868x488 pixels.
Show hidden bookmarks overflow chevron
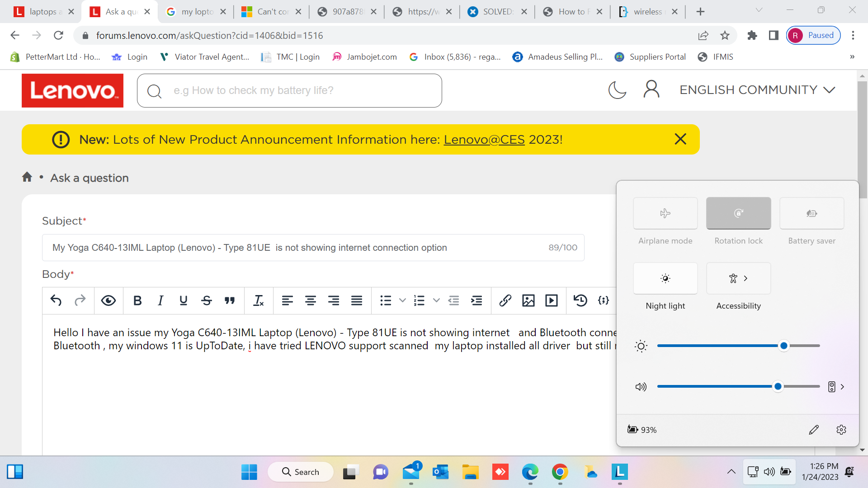[852, 57]
